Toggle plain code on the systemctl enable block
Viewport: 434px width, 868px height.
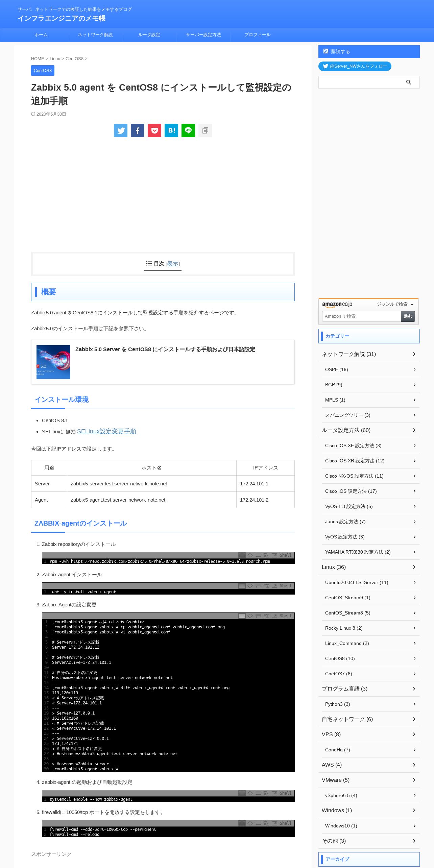[250, 793]
